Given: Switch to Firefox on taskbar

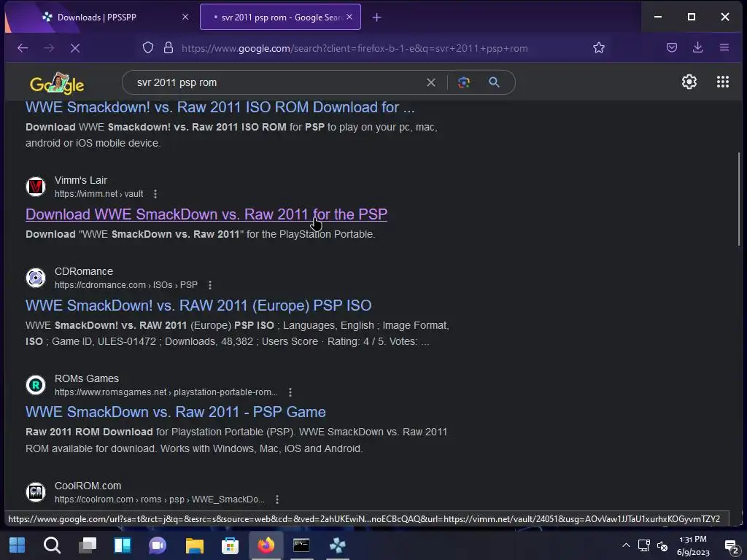Looking at the screenshot, I should [x=266, y=545].
